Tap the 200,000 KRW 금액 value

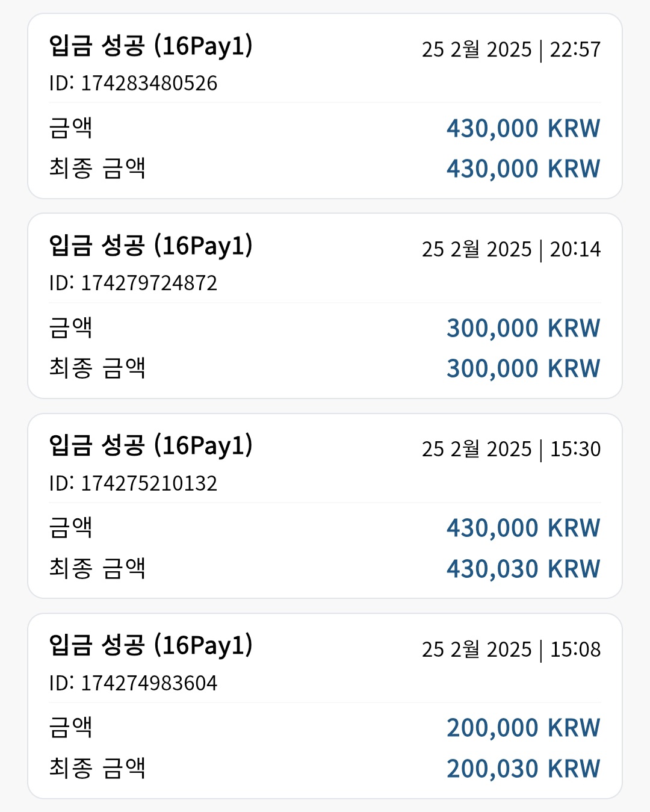pyautogui.click(x=523, y=728)
